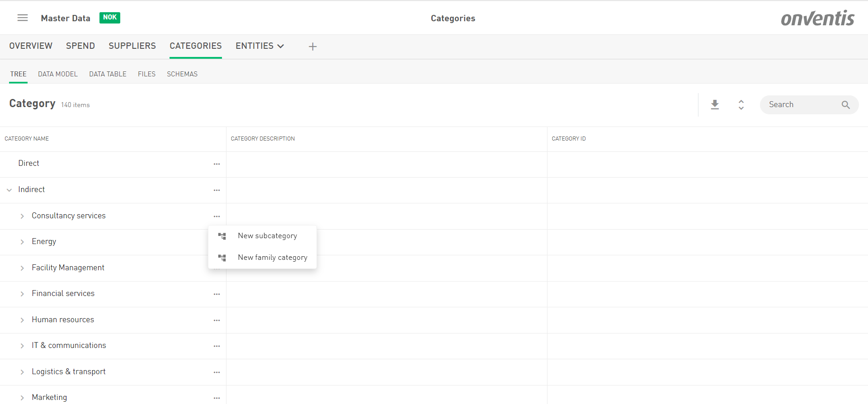The image size is (868, 404).
Task: Switch to the Suppliers tab
Action: (132, 46)
